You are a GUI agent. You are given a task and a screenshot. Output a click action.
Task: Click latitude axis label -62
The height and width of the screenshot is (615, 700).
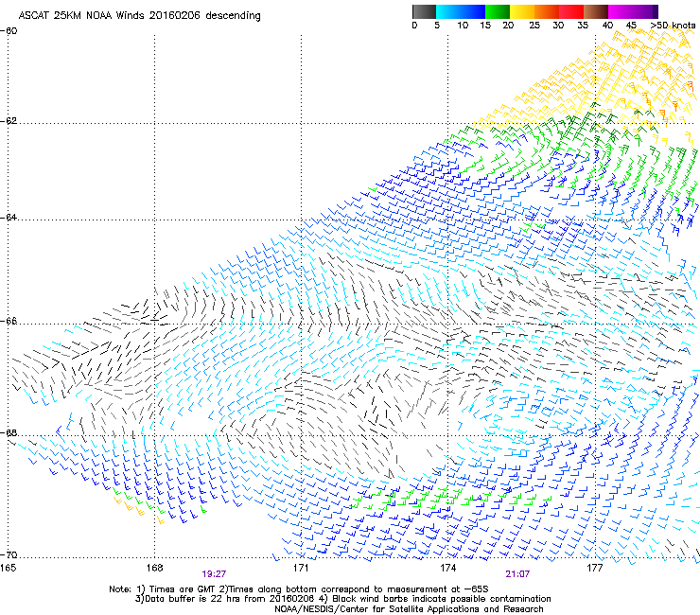[9, 121]
